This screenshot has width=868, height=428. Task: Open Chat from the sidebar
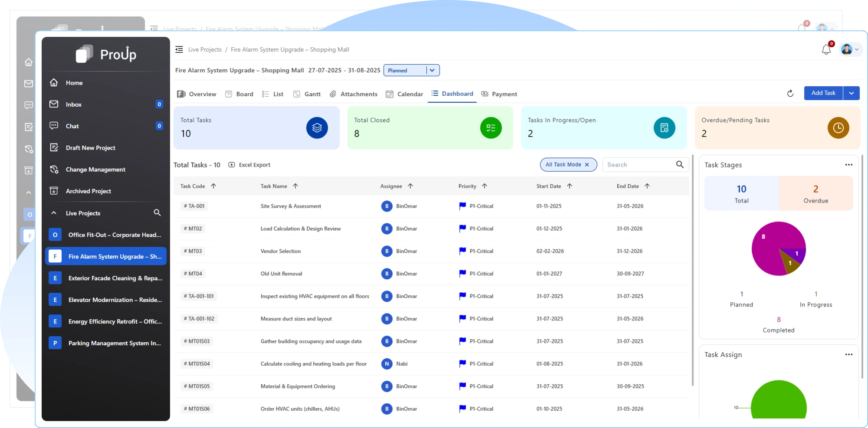71,126
